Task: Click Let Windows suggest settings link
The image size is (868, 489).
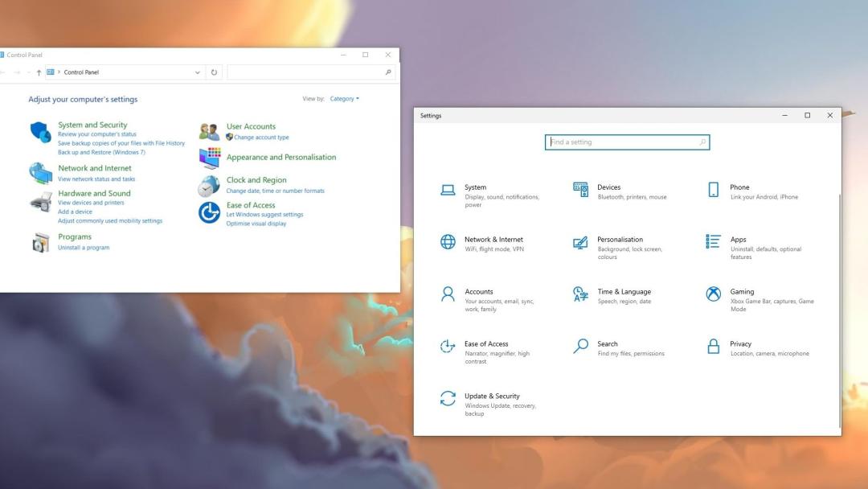Action: point(264,214)
